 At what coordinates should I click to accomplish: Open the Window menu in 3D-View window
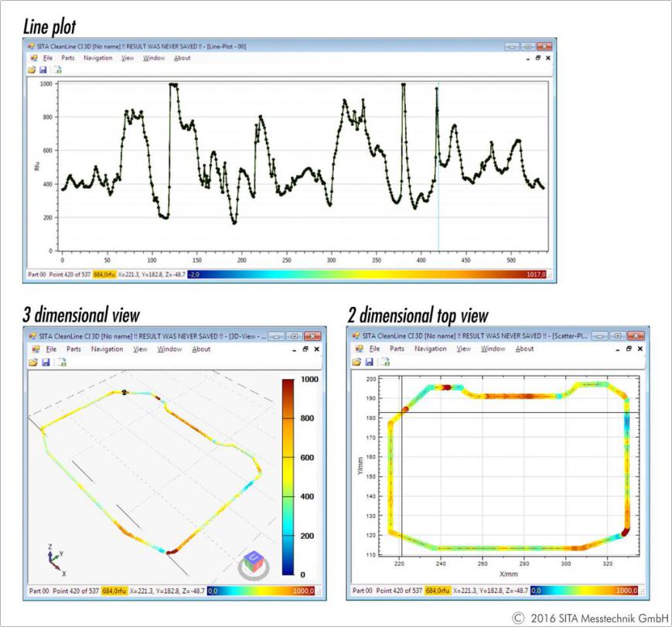click(x=169, y=349)
